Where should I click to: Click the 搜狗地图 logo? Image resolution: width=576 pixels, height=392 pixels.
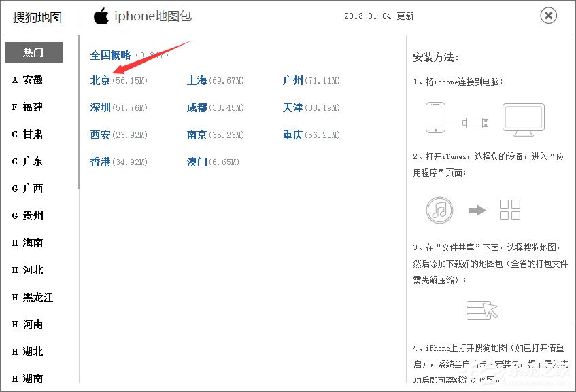point(37,16)
